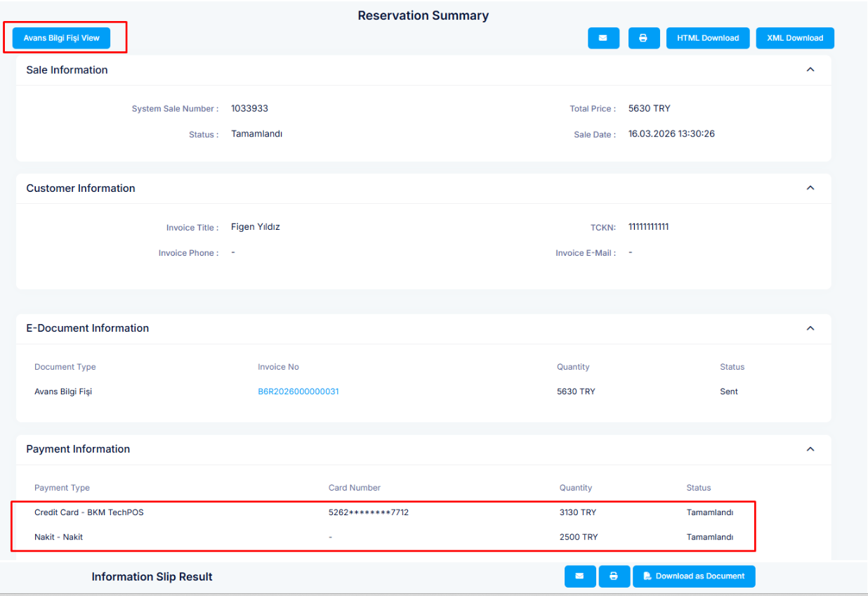Click the XML Download button

(795, 38)
